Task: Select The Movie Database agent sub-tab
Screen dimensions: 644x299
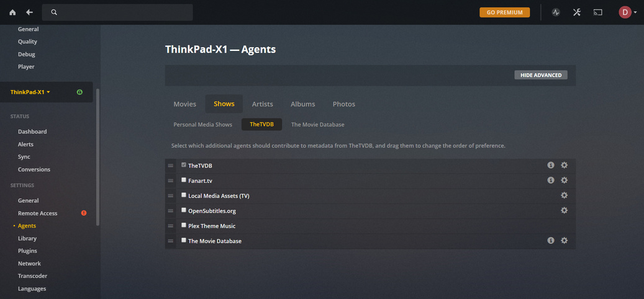Action: click(x=317, y=124)
